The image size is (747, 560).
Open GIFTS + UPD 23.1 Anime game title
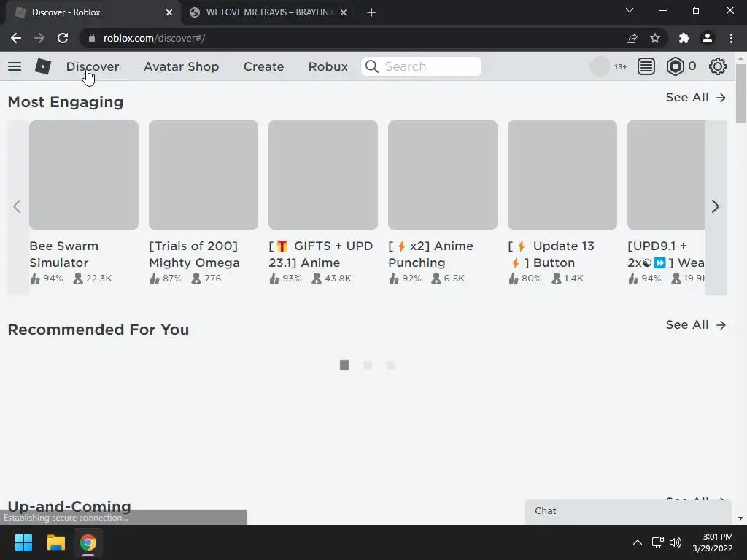[x=321, y=254]
